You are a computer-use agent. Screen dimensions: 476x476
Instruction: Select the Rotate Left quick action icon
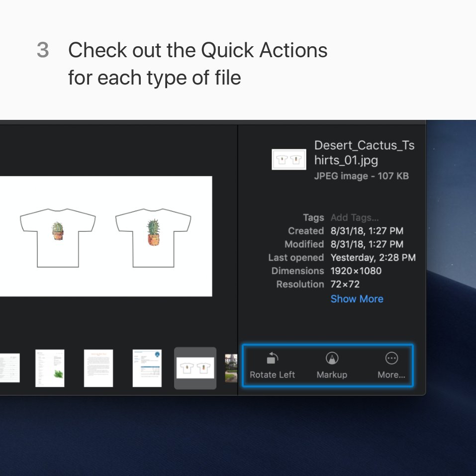(x=272, y=365)
